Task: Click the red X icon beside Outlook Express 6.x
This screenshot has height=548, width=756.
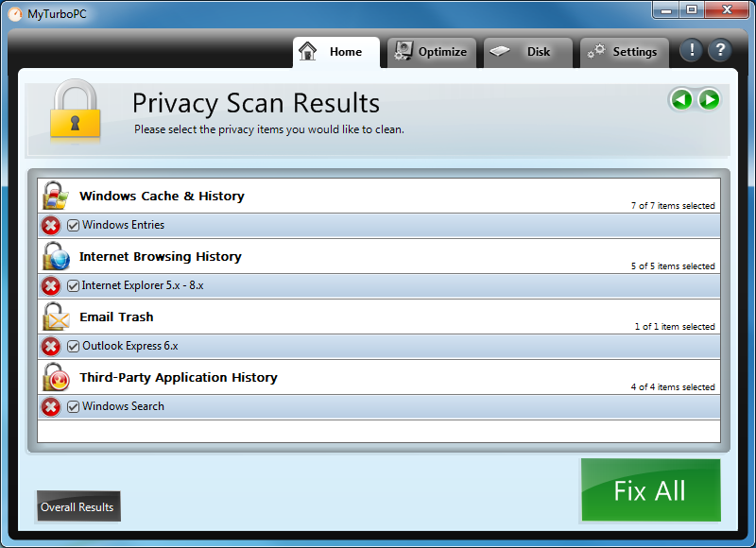Action: (x=51, y=347)
